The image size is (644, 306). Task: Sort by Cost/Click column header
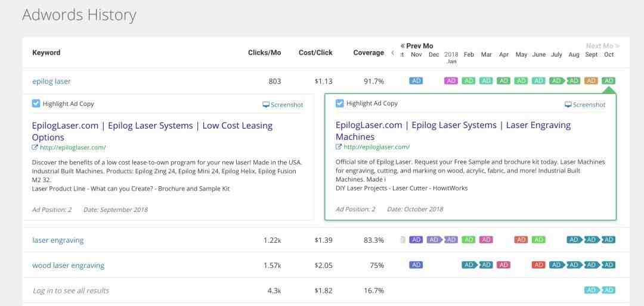[x=315, y=52]
